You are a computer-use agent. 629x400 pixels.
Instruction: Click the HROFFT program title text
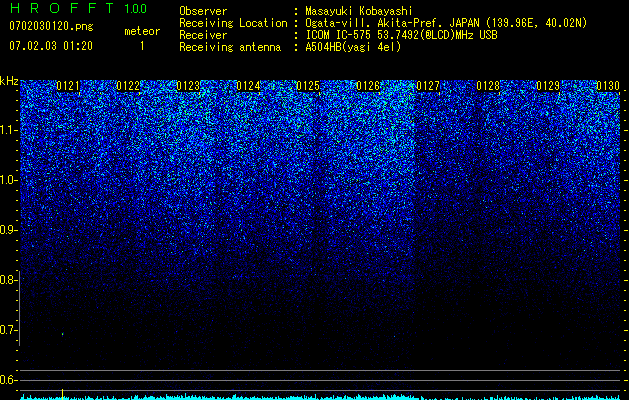tap(62, 8)
